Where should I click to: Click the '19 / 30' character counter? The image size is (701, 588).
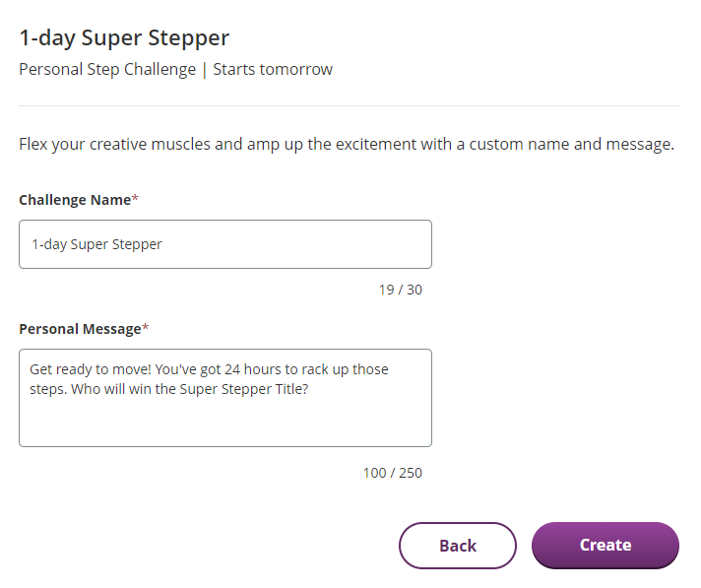point(401,290)
